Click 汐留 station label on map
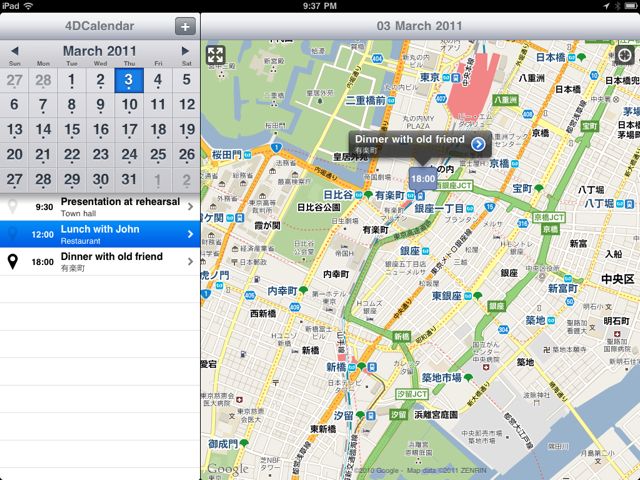Screen dimensions: 640x480 click(343, 416)
